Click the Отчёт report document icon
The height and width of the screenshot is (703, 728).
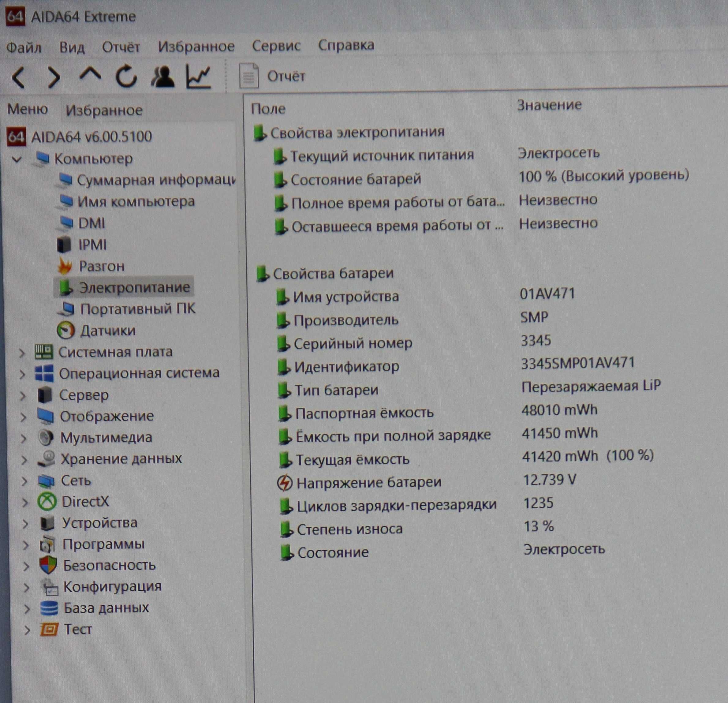pos(248,75)
